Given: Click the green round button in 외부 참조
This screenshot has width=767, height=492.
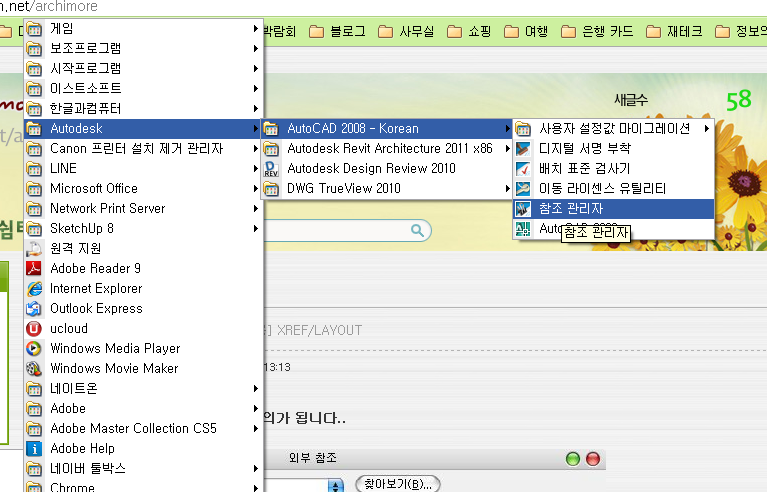Looking at the screenshot, I should (x=572, y=459).
